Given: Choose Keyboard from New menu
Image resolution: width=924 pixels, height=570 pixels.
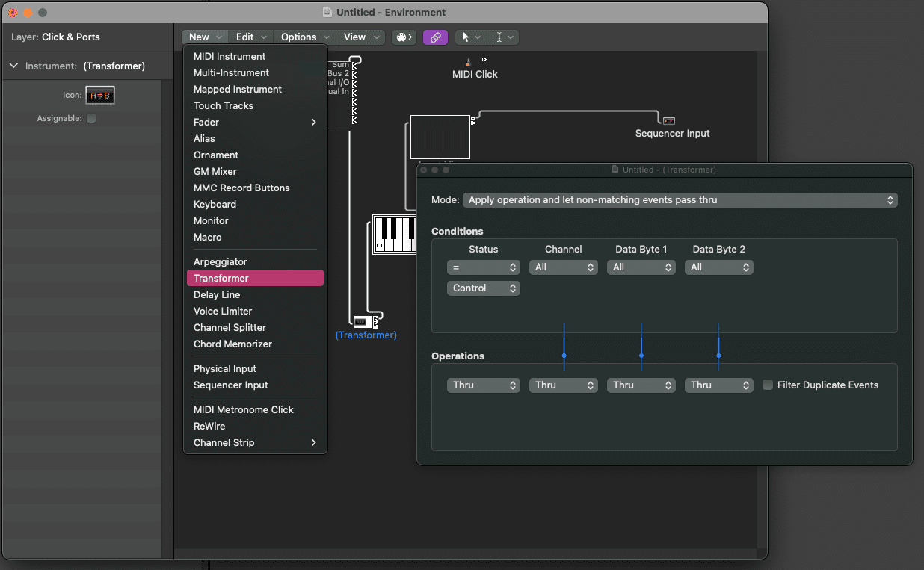Looking at the screenshot, I should click(255, 204).
